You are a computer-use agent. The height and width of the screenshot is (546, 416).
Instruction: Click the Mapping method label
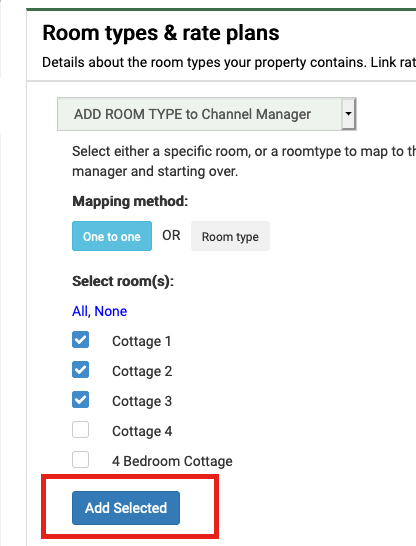pyautogui.click(x=130, y=201)
